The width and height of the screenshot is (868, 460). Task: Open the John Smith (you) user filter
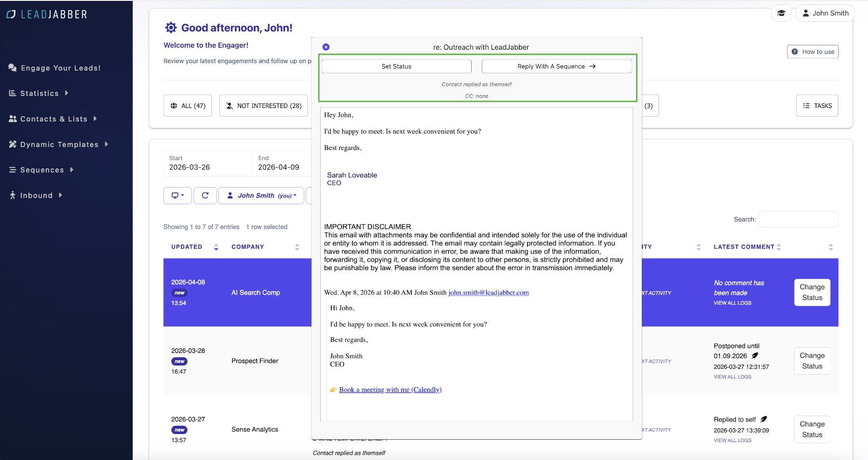point(261,195)
